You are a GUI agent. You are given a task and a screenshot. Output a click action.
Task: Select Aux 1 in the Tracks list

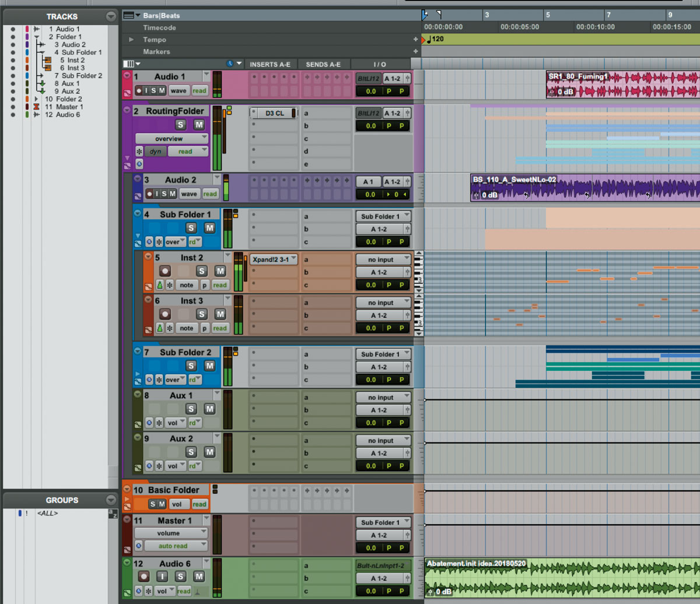(68, 83)
